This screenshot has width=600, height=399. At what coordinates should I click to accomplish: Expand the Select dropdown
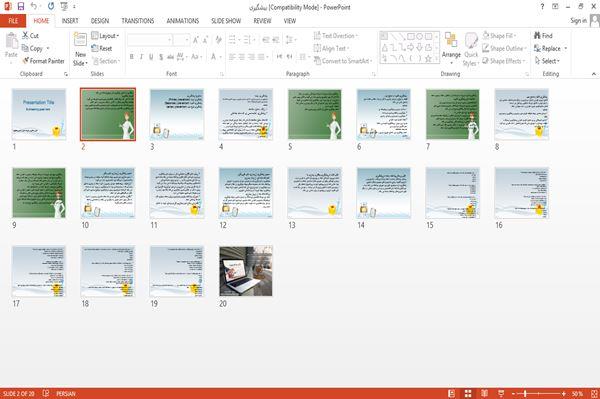[x=547, y=61]
